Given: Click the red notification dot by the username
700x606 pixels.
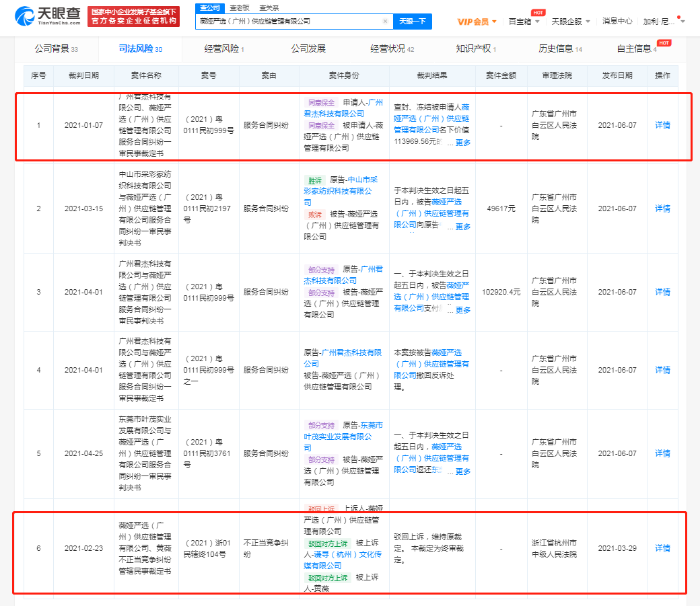Looking at the screenshot, I should pos(679,17).
